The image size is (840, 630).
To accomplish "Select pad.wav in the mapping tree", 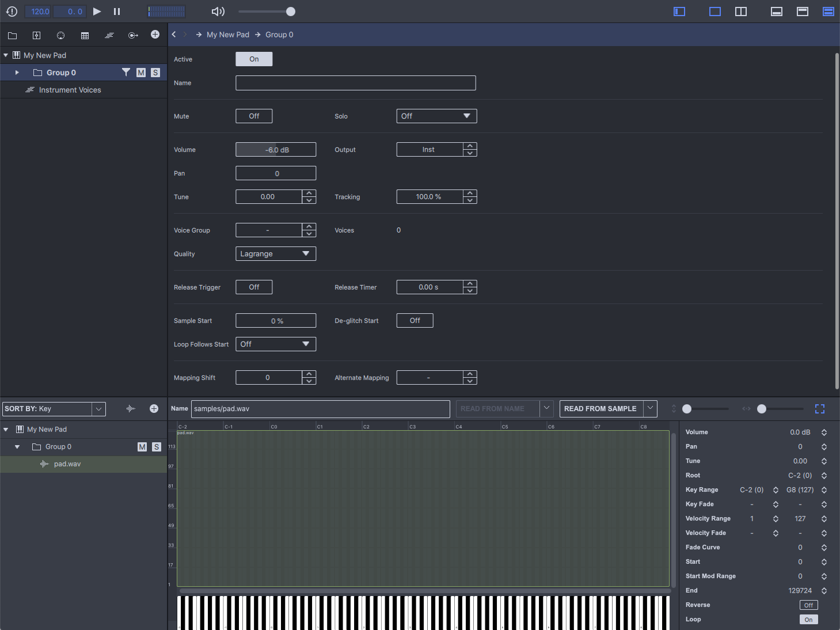I will (83, 464).
